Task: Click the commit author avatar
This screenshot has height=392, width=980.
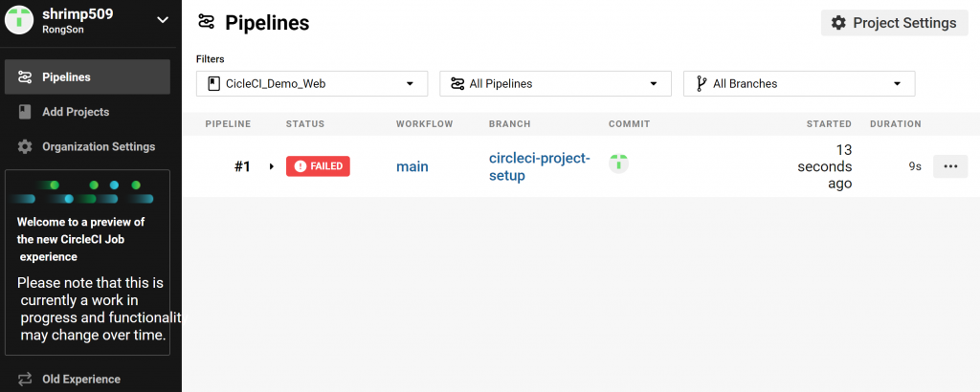Action: [619, 163]
